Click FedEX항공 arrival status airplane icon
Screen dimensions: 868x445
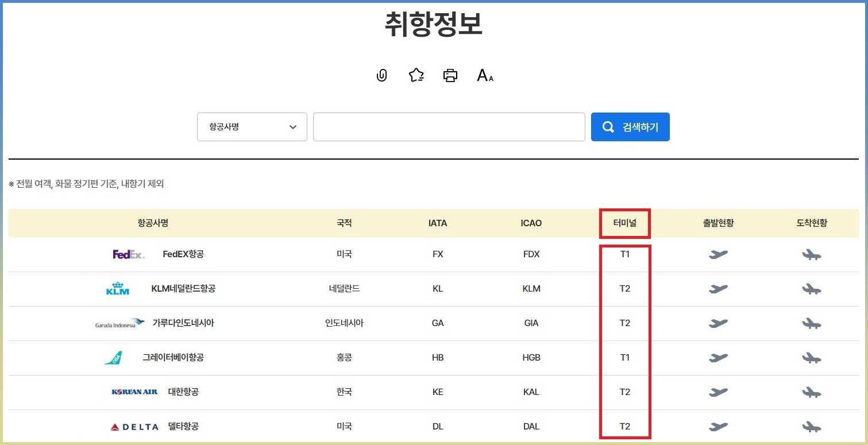tap(811, 254)
